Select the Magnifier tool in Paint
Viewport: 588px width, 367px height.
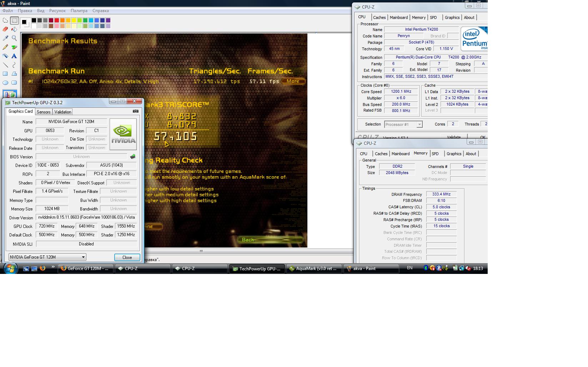pyautogui.click(x=14, y=38)
